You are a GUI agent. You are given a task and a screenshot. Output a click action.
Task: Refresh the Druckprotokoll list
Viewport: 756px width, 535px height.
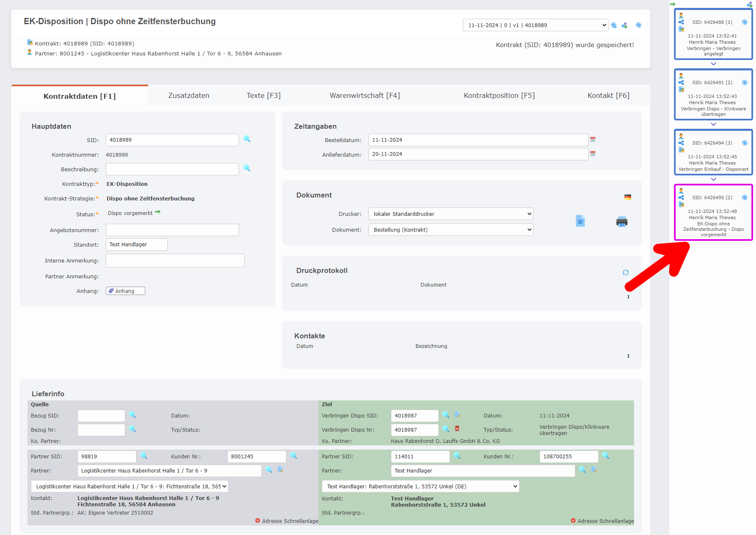pos(626,272)
